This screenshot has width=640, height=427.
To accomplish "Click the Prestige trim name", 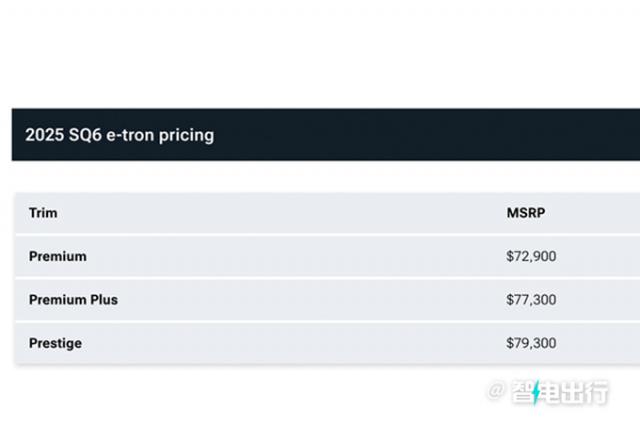I will pos(55,343).
